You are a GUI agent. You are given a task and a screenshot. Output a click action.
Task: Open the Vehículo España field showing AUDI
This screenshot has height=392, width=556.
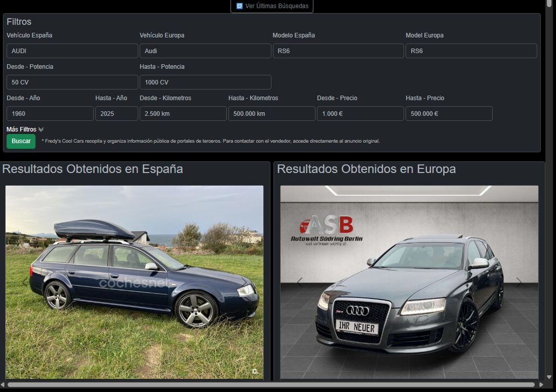pyautogui.click(x=72, y=51)
